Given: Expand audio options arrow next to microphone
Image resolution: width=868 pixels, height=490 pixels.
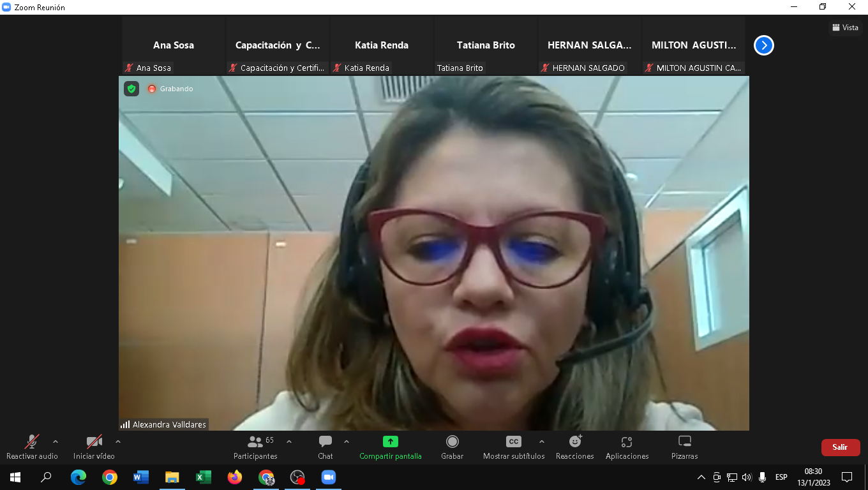Looking at the screenshot, I should (x=56, y=442).
